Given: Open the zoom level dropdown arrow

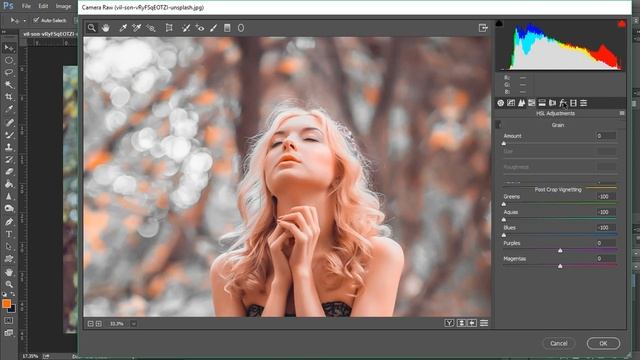Looking at the screenshot, I should click(133, 324).
